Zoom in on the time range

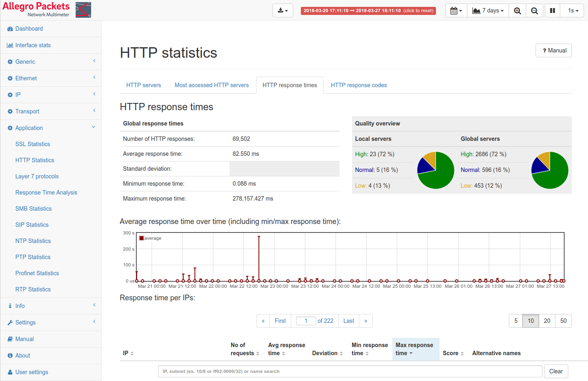pyautogui.click(x=517, y=11)
